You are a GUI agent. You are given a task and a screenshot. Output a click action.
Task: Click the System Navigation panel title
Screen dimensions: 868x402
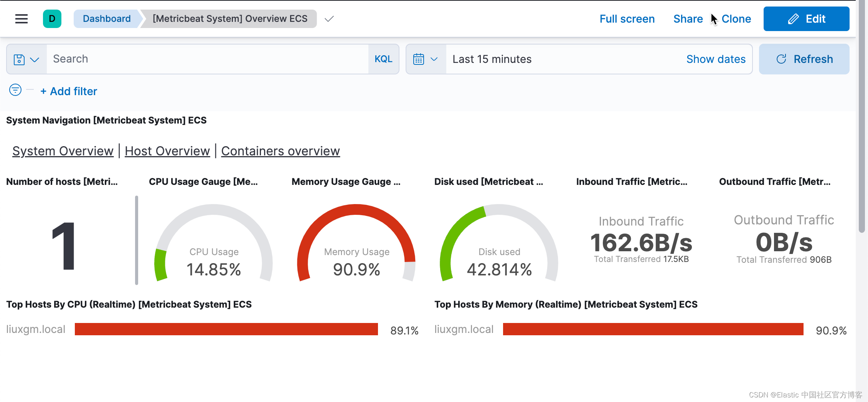pyautogui.click(x=106, y=120)
